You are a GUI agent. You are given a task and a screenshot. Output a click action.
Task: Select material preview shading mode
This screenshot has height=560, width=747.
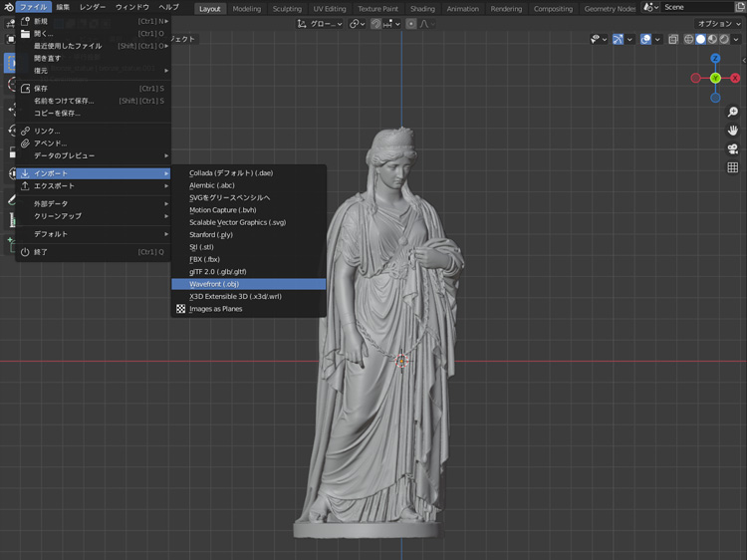711,40
